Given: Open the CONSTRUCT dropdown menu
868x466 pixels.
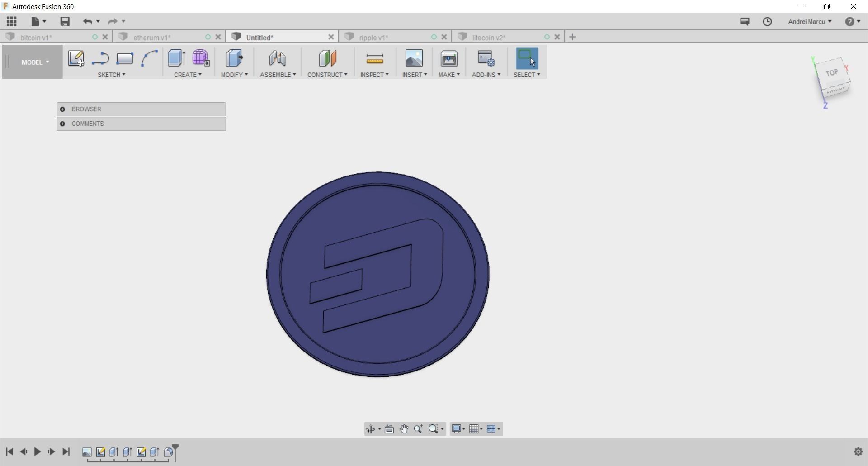Looking at the screenshot, I should pos(327,75).
